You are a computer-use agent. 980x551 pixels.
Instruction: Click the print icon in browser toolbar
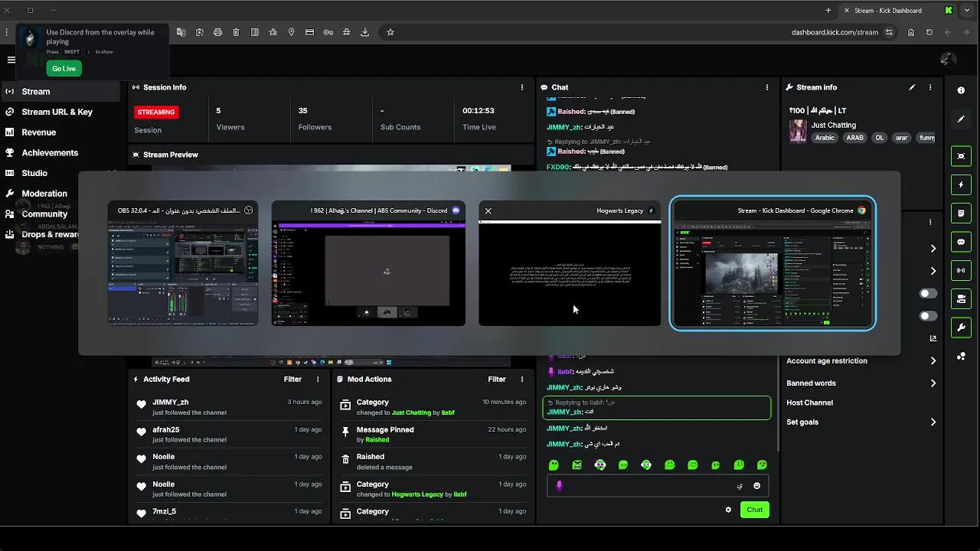(217, 32)
